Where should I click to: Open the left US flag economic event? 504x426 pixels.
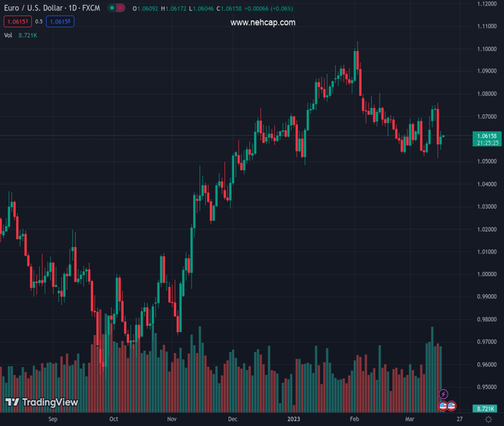click(443, 405)
